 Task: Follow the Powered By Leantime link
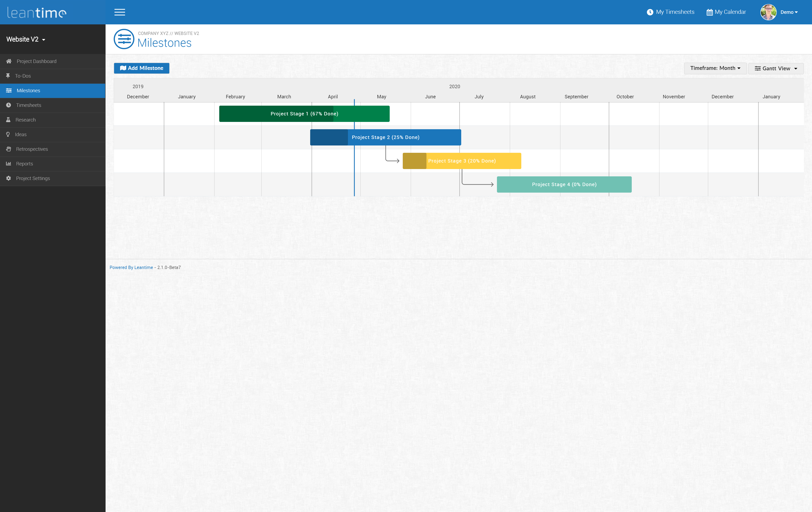(131, 267)
